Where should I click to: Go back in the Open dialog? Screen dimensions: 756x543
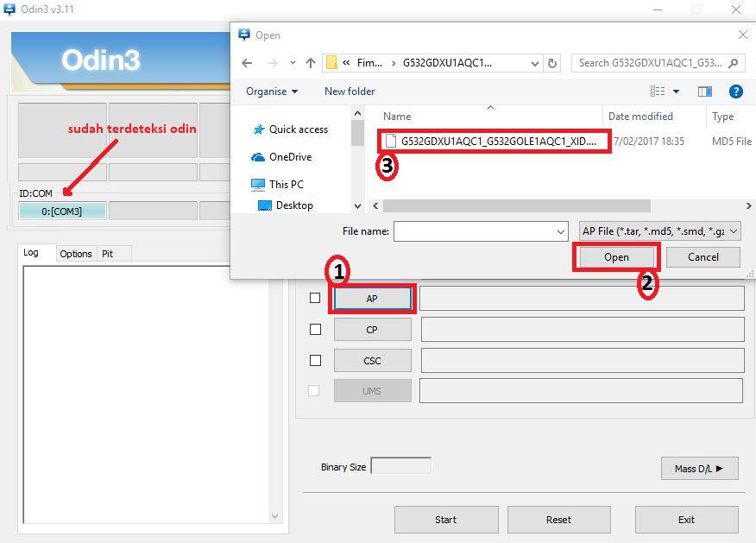click(x=247, y=63)
